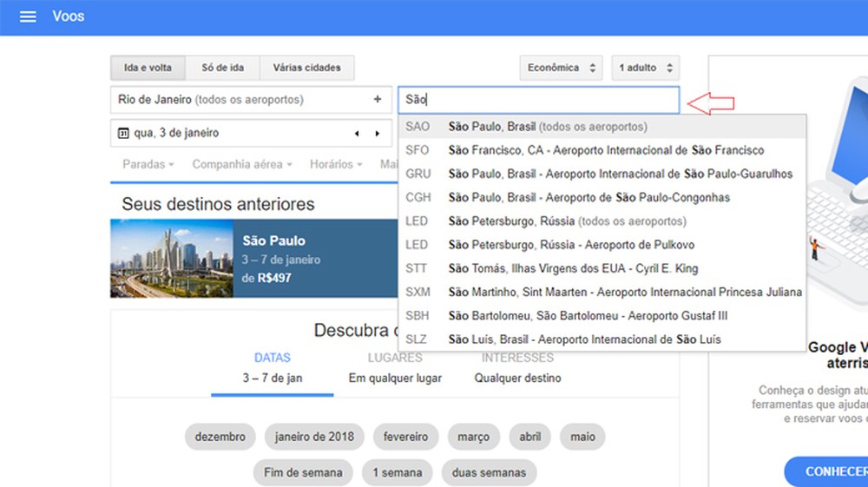The image size is (868, 487).
Task: Choose GRU Guarulhos airport suggestion
Action: [602, 174]
